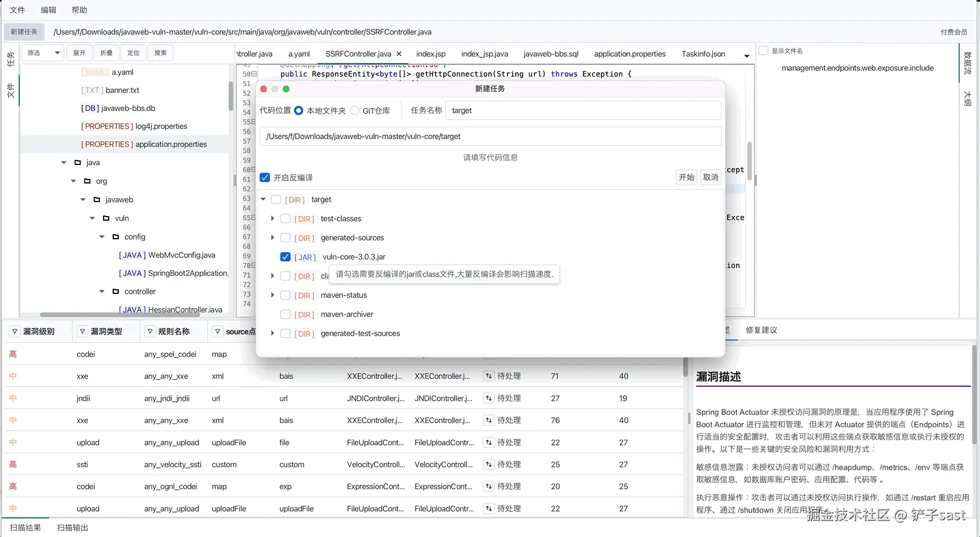Viewport: 980px width, 537px height.
Task: Select the GIT仓库 radio option
Action: tap(355, 110)
